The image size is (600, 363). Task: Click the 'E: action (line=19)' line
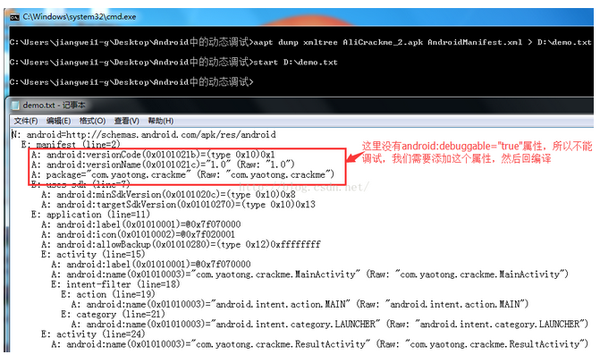coord(108,294)
